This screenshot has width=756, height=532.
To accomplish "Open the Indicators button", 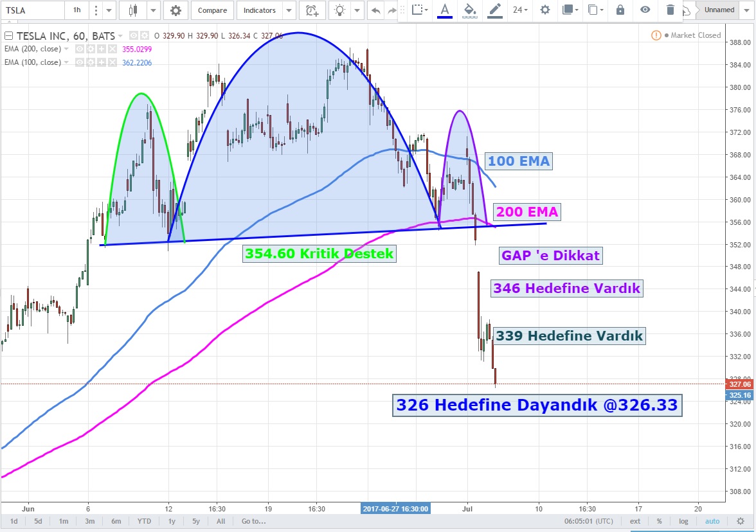I will (x=260, y=10).
